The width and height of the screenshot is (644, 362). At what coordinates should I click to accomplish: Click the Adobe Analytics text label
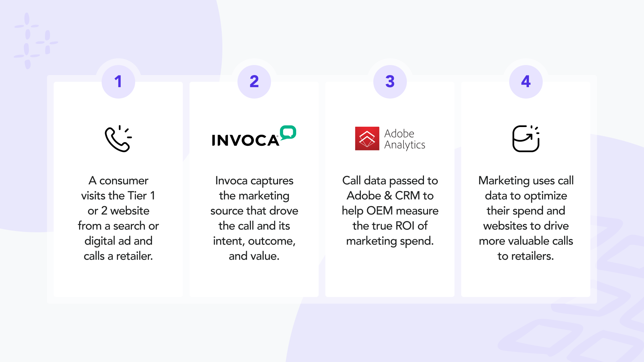tap(405, 139)
